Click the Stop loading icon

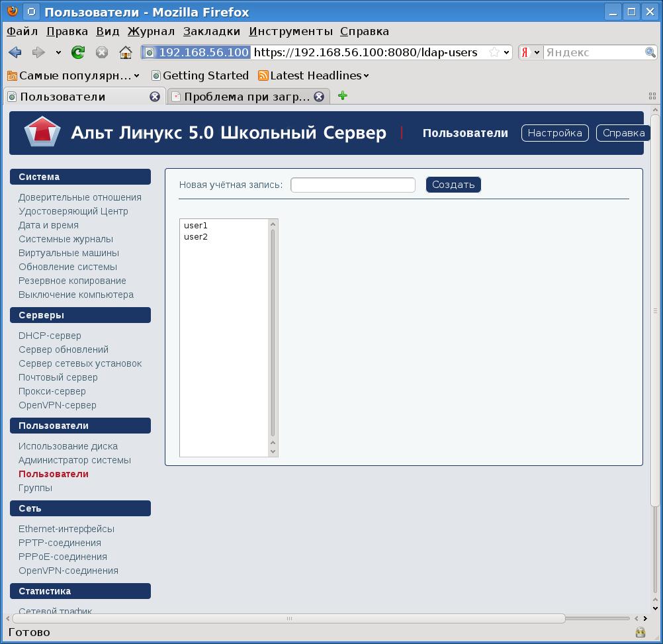point(102,52)
